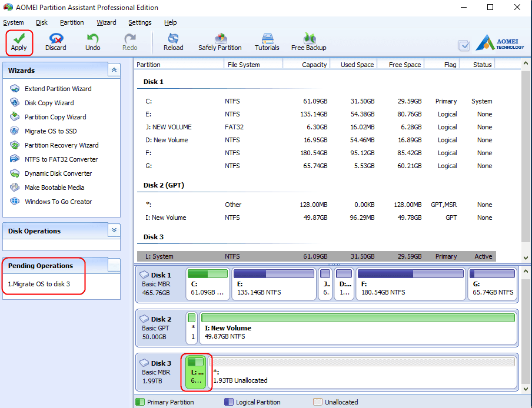Select the E: partition row in list
532x408 pixels.
(317, 114)
